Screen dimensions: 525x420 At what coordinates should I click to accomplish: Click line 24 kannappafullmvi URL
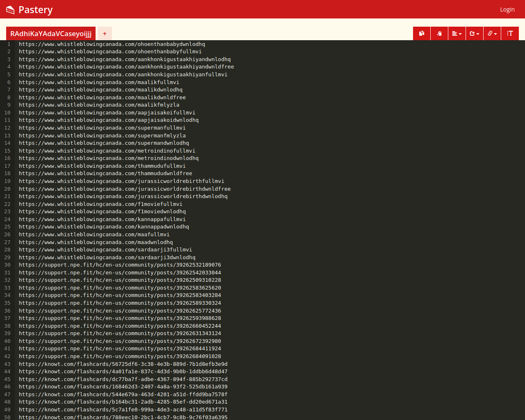tap(102, 219)
